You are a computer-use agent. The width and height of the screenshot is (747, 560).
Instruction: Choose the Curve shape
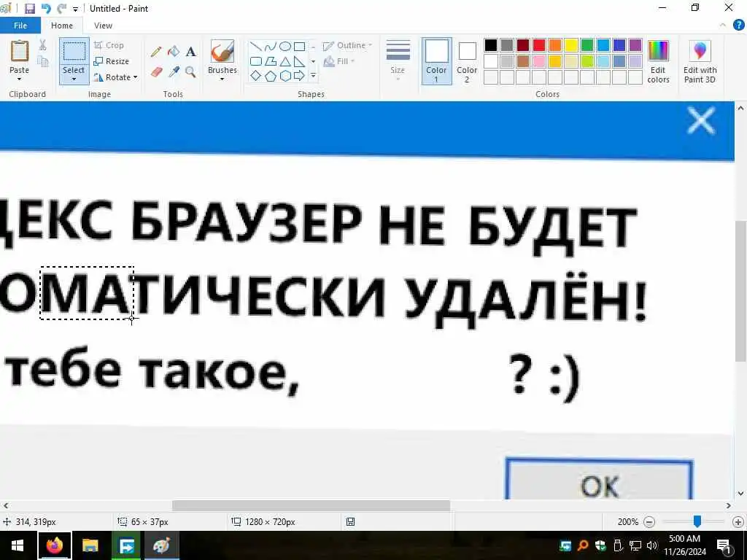click(x=271, y=46)
